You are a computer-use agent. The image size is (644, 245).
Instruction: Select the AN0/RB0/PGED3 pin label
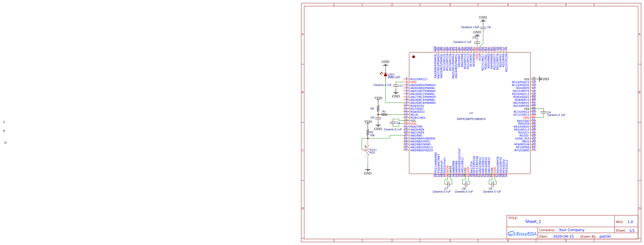click(421, 150)
